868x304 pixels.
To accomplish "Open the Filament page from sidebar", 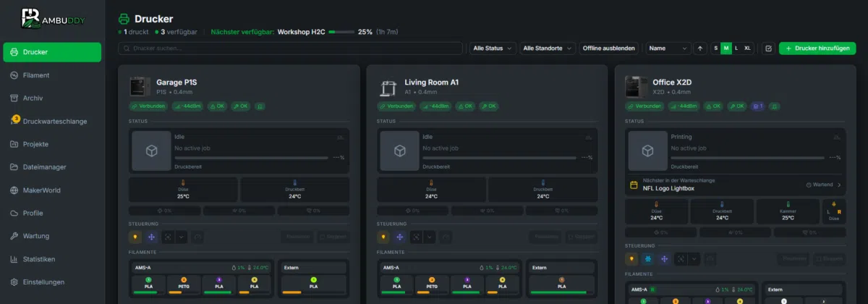I will [52, 75].
